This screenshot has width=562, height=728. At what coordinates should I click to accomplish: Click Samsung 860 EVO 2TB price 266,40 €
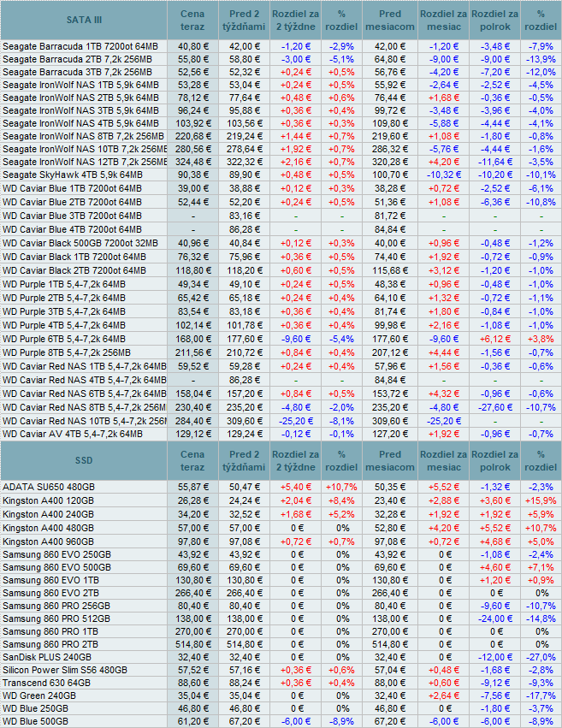click(193, 594)
